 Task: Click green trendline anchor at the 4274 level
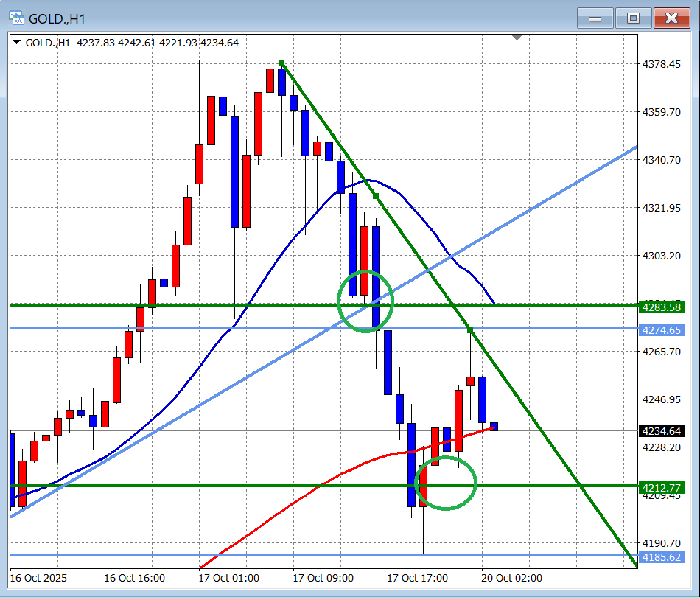[470, 329]
